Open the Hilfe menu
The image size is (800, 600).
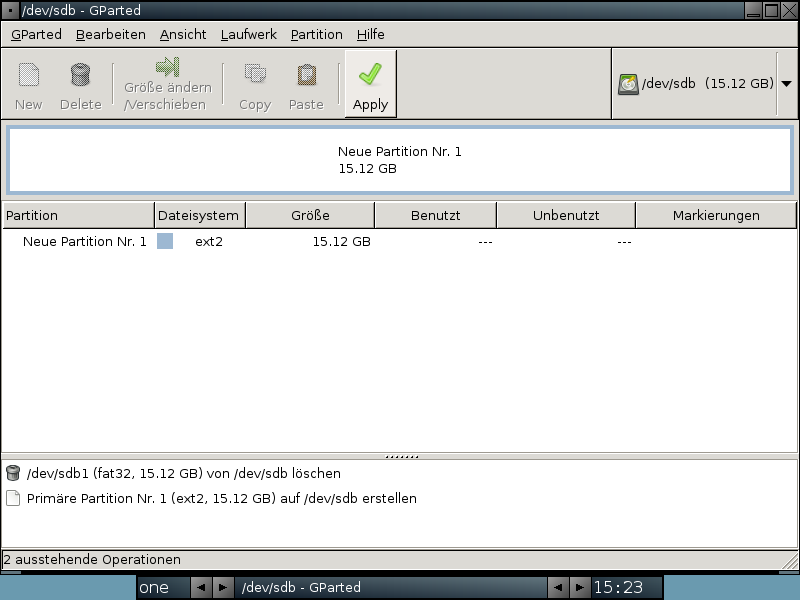371,34
